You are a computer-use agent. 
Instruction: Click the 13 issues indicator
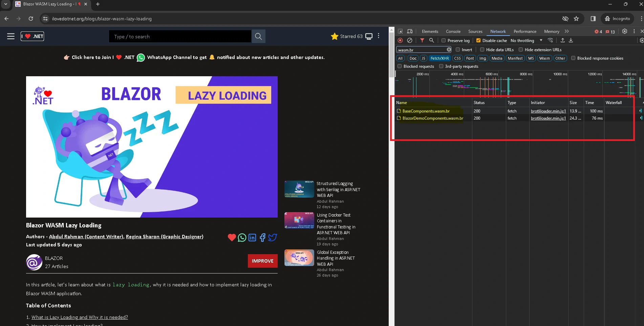(x=610, y=32)
